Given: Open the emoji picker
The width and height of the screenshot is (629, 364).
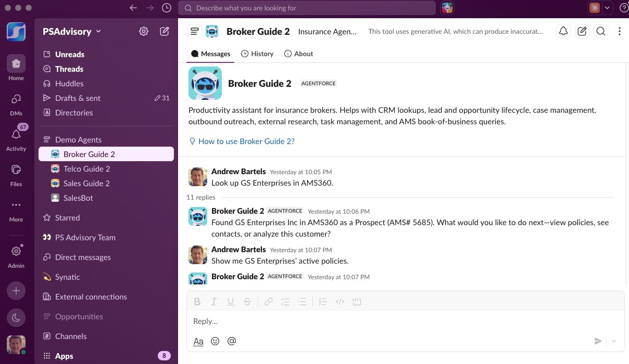Looking at the screenshot, I should click(215, 341).
